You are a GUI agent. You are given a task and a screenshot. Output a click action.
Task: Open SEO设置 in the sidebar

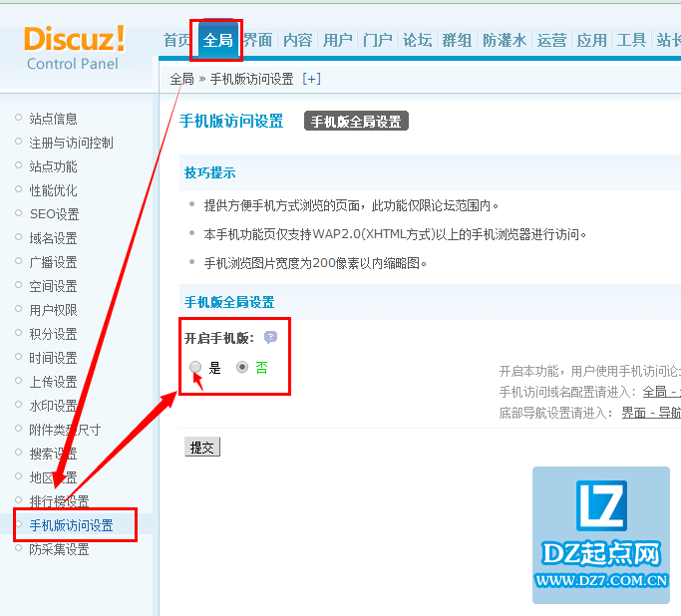pos(54,214)
